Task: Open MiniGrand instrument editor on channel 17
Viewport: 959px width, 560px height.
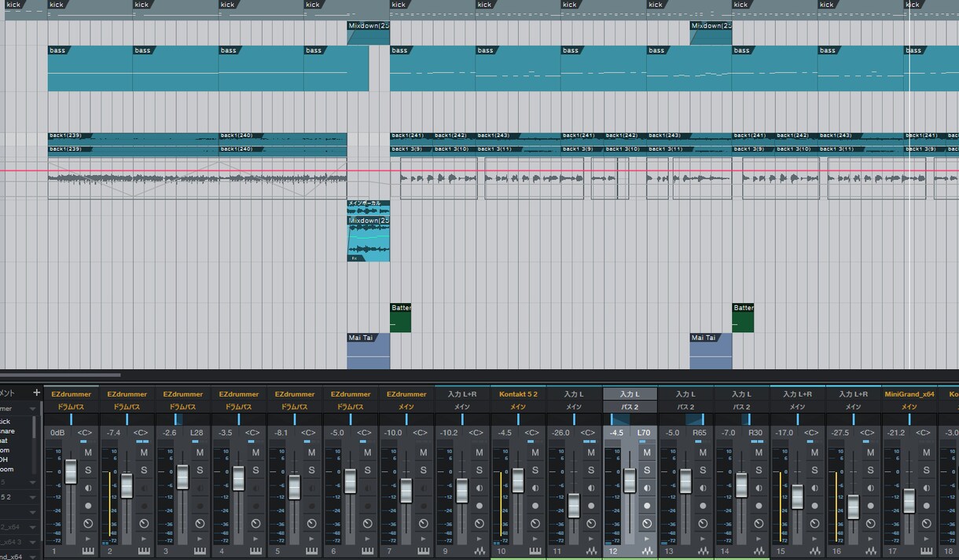Action: [926, 551]
